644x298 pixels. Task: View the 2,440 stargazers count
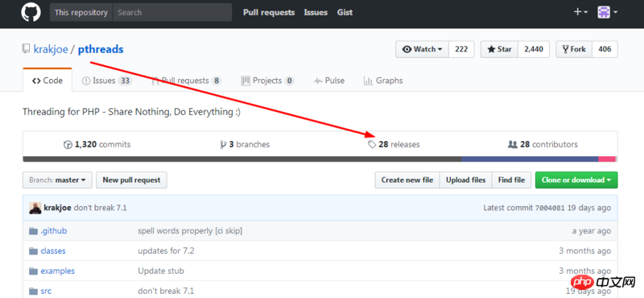(x=534, y=49)
